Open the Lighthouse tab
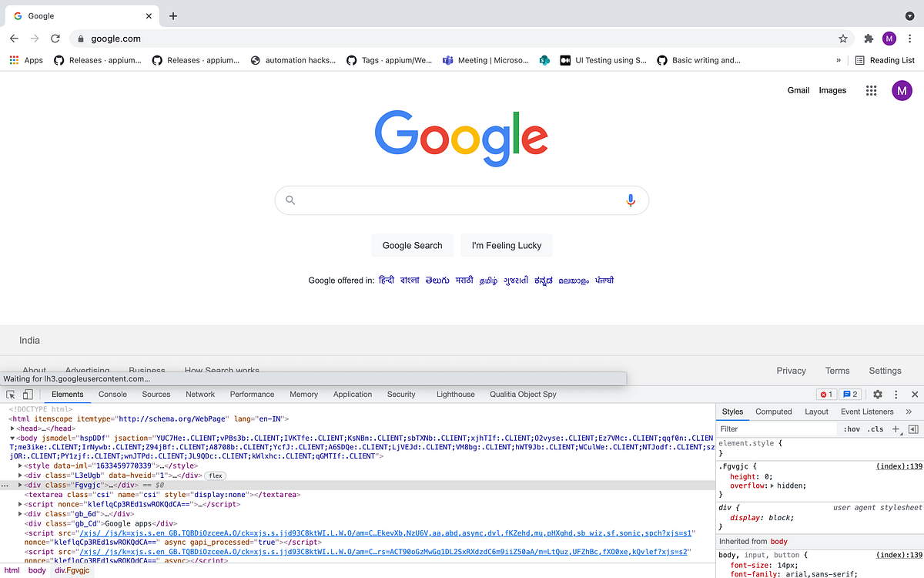924x578 pixels. tap(456, 394)
